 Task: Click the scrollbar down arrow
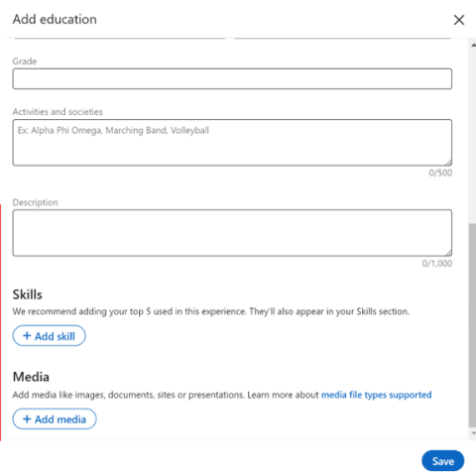473,432
